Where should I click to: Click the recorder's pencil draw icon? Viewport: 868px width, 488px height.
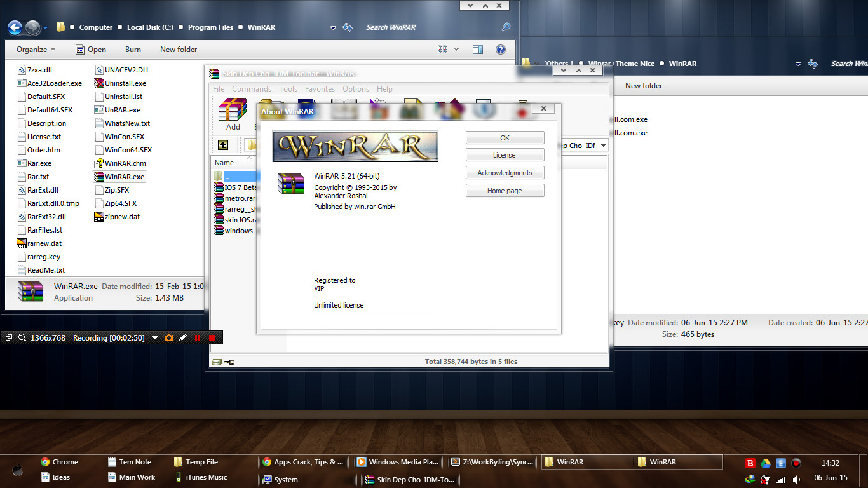click(183, 337)
